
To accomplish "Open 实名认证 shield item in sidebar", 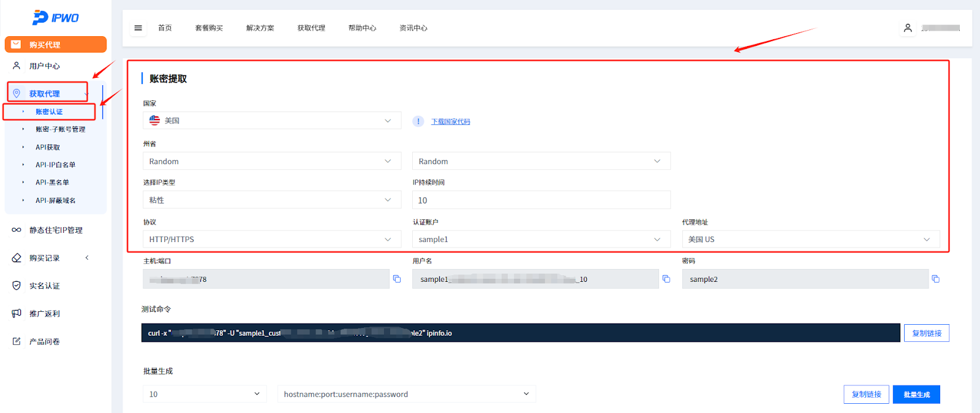I will (44, 286).
